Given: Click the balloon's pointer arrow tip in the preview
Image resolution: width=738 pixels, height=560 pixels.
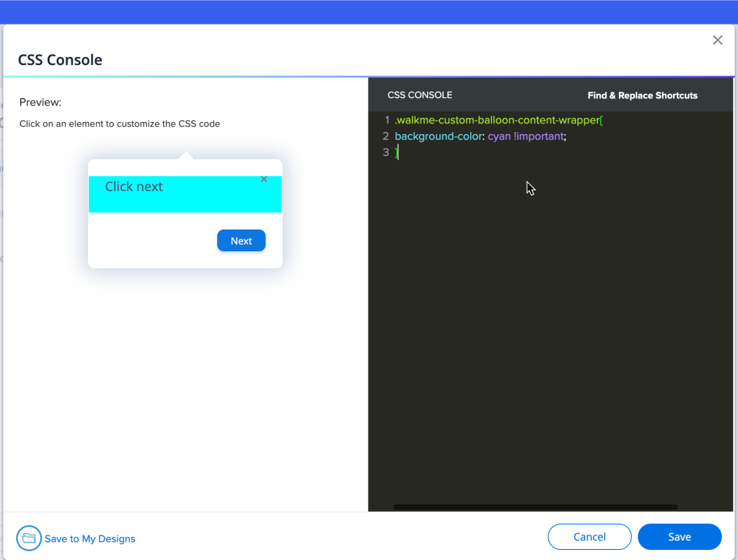Looking at the screenshot, I should (185, 154).
